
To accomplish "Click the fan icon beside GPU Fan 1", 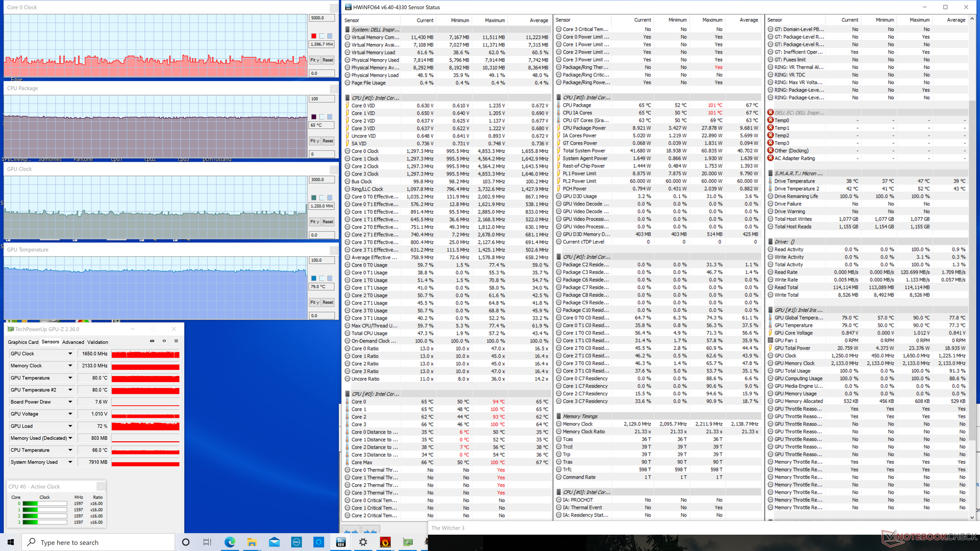I will pos(771,340).
